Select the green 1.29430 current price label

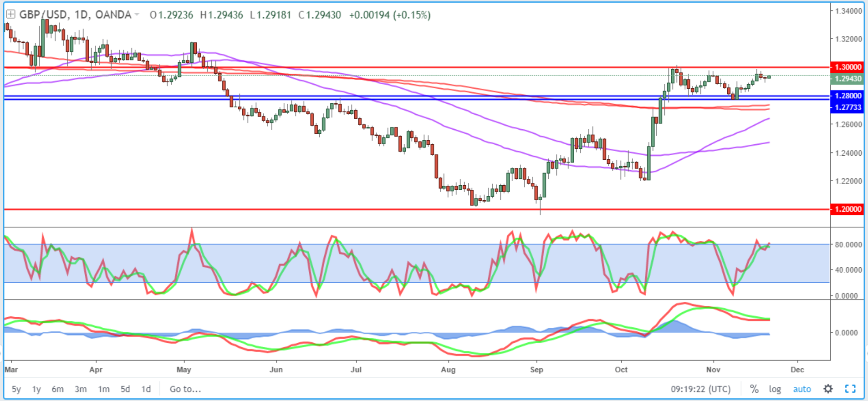(x=847, y=79)
